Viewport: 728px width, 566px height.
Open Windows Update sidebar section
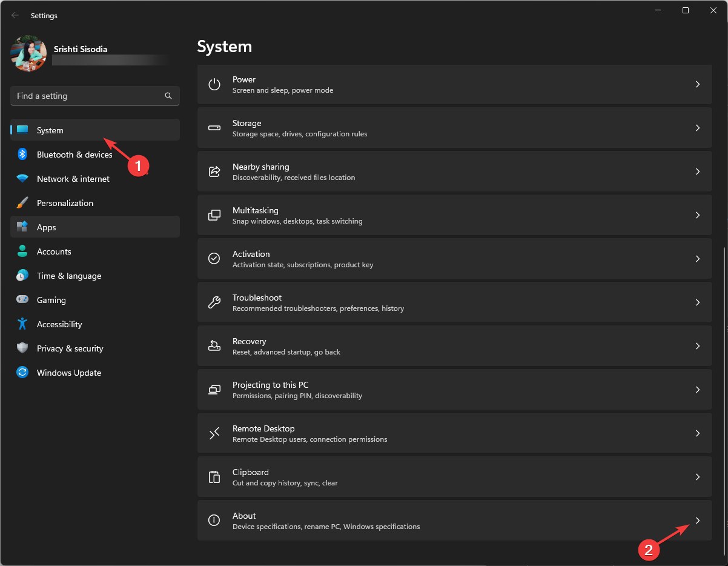pos(68,373)
